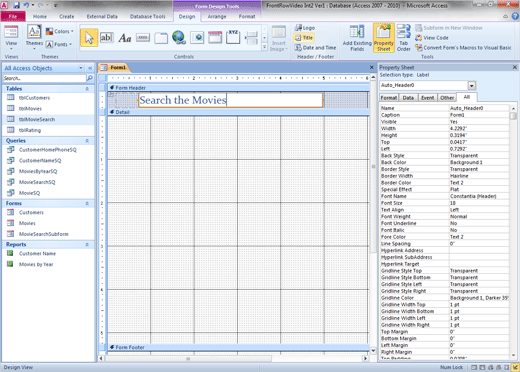The width and height of the screenshot is (520, 372).
Task: Open Tab Order dialog
Action: (x=403, y=38)
